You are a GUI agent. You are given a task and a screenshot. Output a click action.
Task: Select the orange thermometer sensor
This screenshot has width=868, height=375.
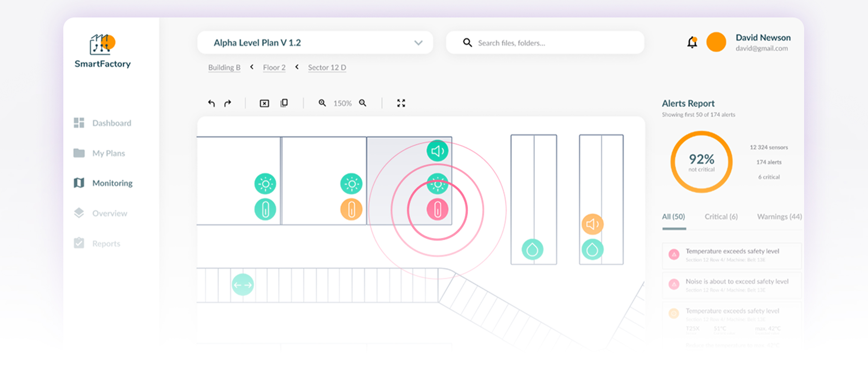click(351, 210)
